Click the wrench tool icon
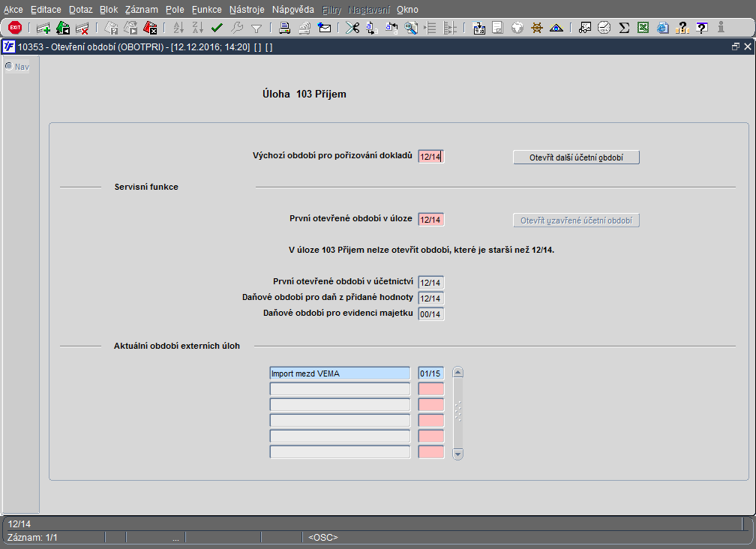This screenshot has height=549, width=756. (x=237, y=28)
